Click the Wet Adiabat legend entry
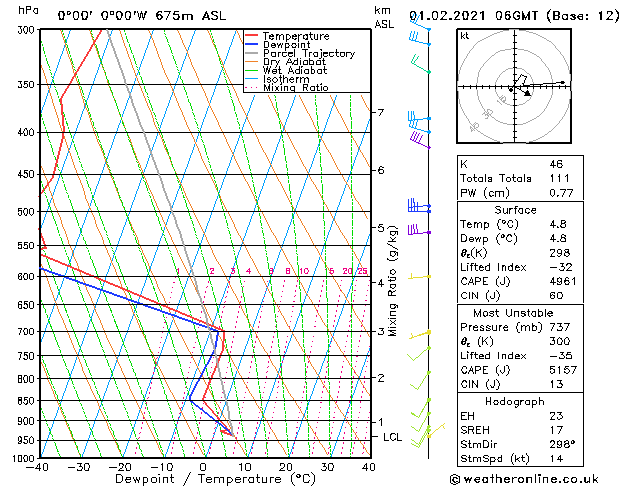 pos(295,70)
